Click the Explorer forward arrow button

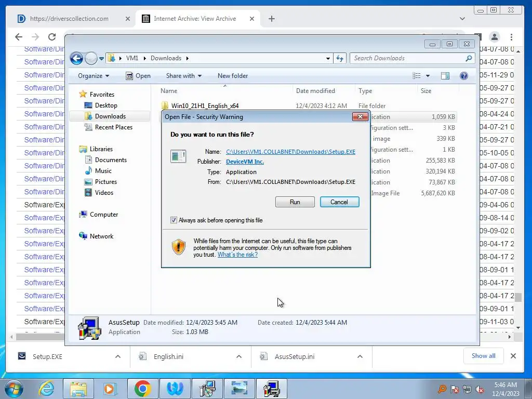(x=91, y=58)
